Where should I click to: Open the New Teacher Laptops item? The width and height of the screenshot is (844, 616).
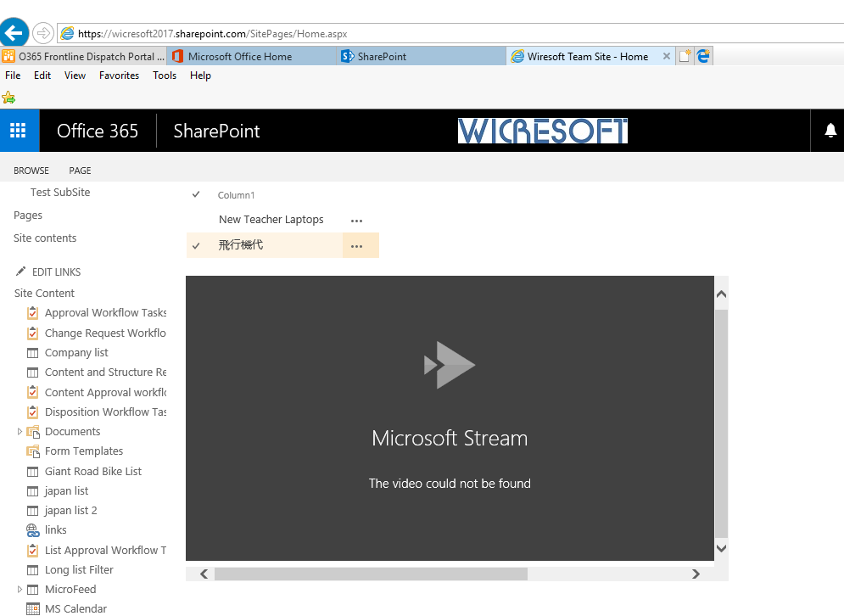pos(271,219)
